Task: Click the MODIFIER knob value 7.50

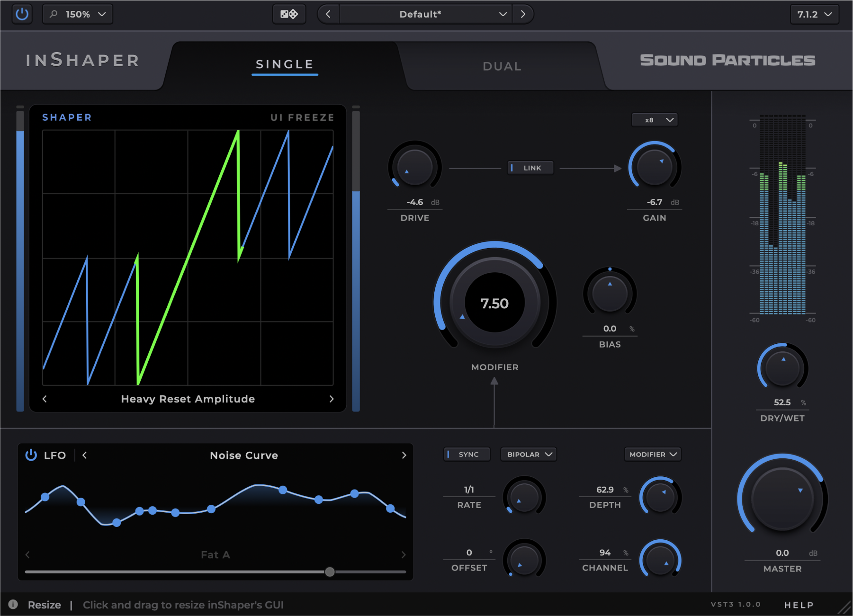Action: (x=494, y=304)
